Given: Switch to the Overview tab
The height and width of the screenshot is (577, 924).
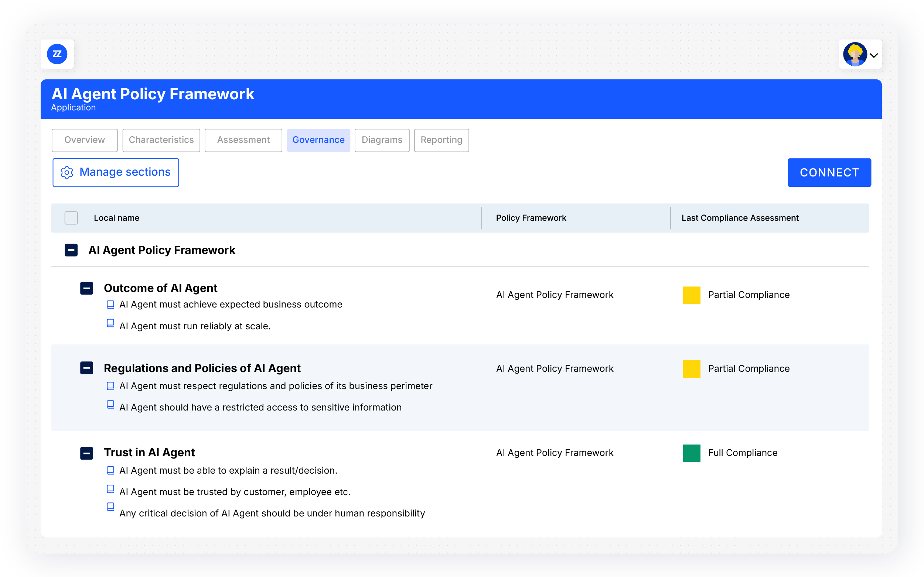Looking at the screenshot, I should click(x=85, y=140).
